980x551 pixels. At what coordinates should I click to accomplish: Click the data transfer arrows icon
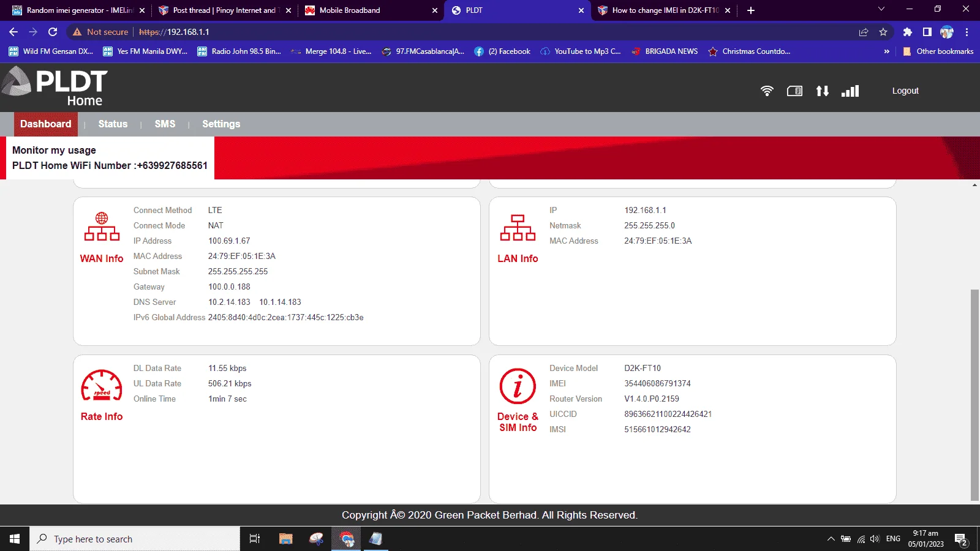click(x=823, y=91)
